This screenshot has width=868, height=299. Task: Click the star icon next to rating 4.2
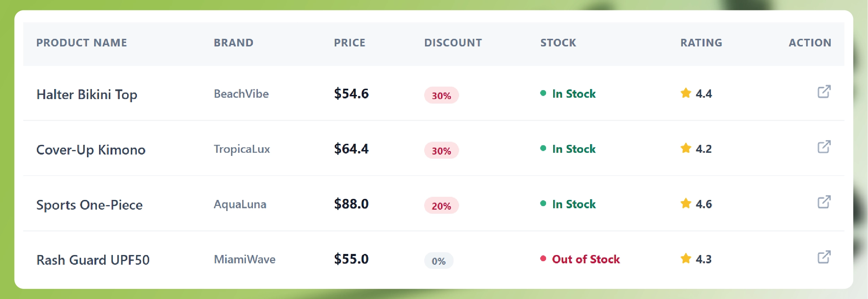click(686, 148)
